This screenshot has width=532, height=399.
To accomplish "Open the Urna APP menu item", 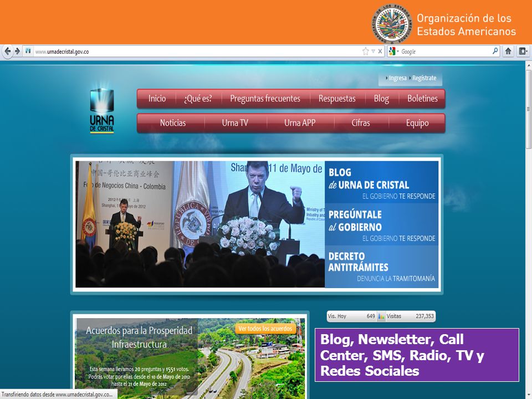I will (300, 123).
